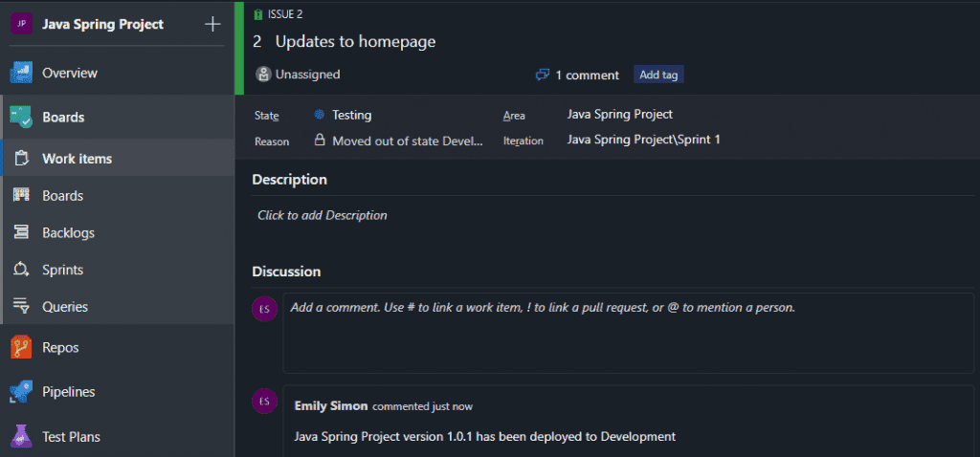980x457 pixels.
Task: Click to add Description text
Action: point(323,216)
